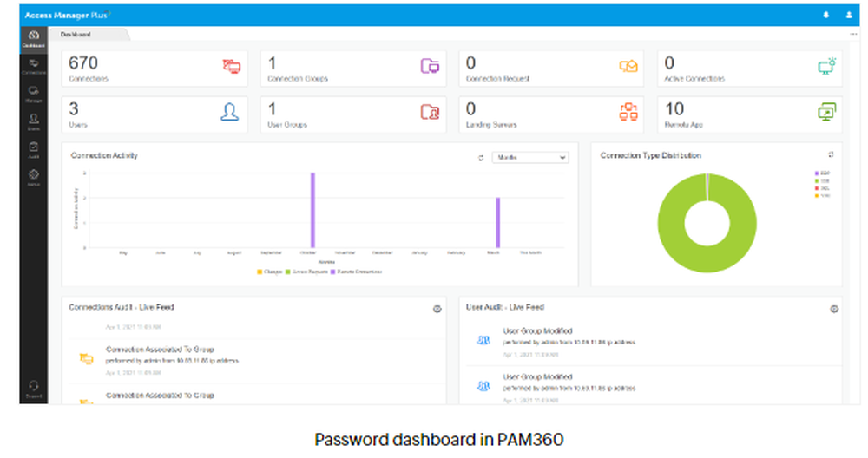Select the Dashboard tab
The height and width of the screenshot is (458, 868).
click(76, 35)
